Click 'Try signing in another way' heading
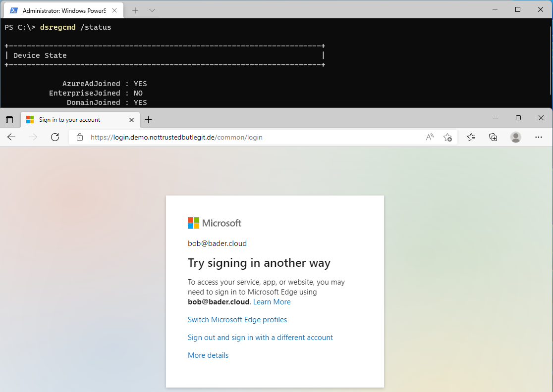Screen dimensions: 553x392 click(x=259, y=263)
